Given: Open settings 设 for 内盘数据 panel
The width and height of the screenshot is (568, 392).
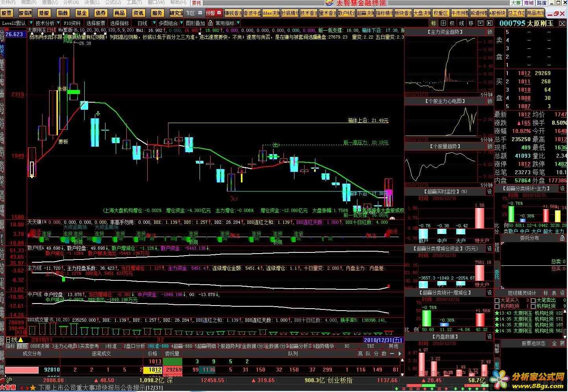Looking at the screenshot, I should [x=490, y=337].
